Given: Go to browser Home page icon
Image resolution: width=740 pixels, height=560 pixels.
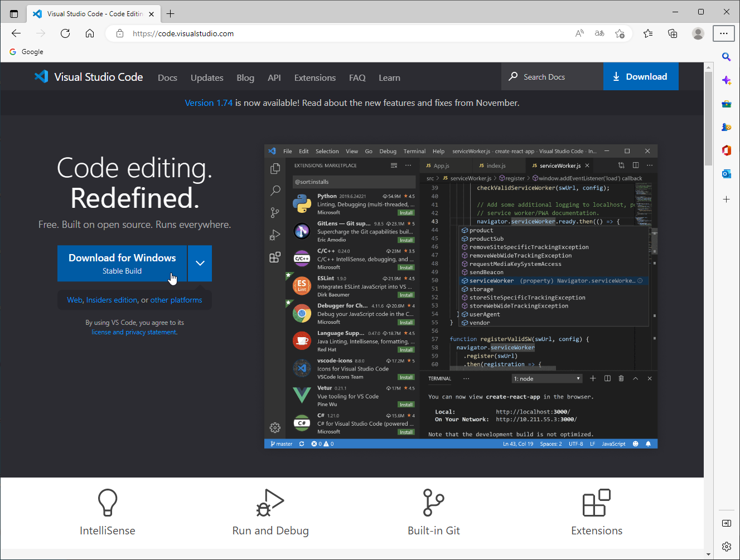Looking at the screenshot, I should tap(90, 33).
